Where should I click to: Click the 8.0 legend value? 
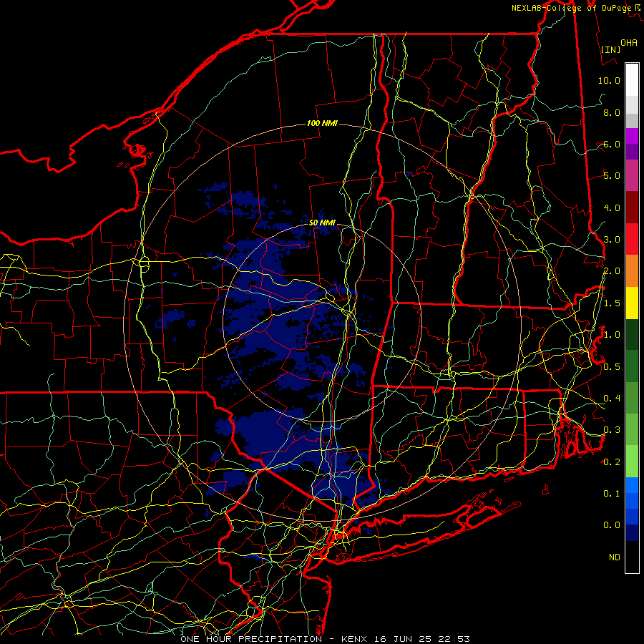click(612, 112)
